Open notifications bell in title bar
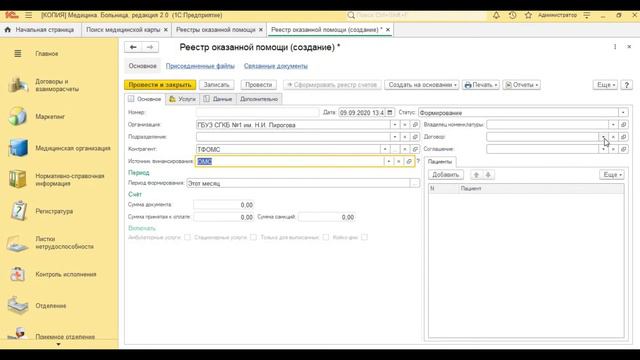Screen dimensions: 640x360 496,15
